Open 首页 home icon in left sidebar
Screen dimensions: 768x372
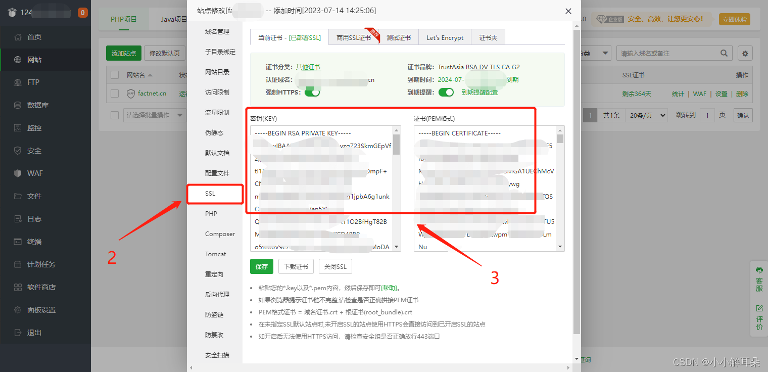tap(18, 37)
